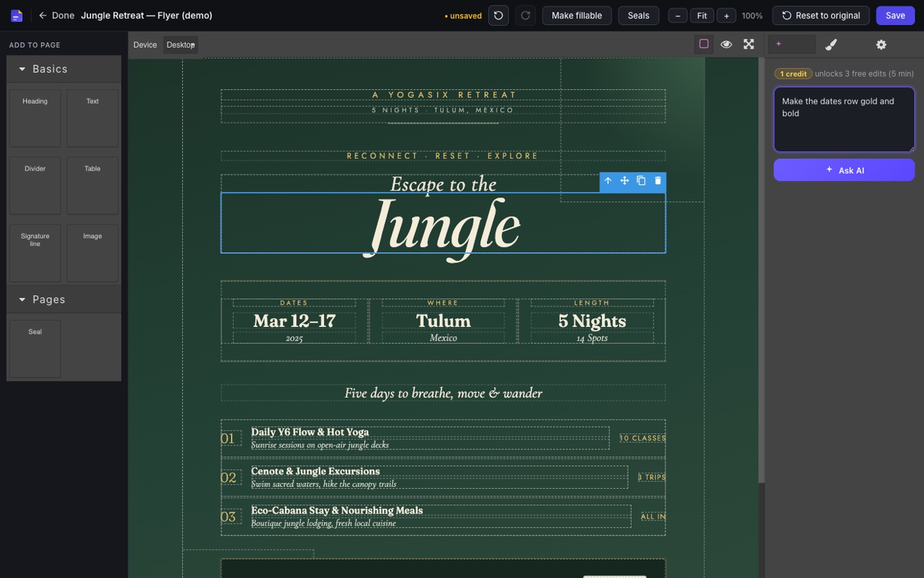924x578 pixels.
Task: Open the paintbrush style manager tab
Action: [831, 44]
